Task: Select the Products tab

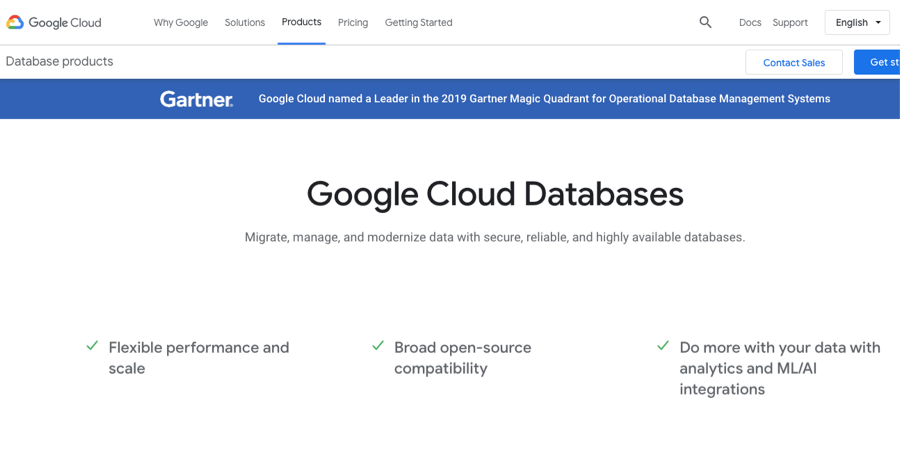Action: tap(301, 22)
